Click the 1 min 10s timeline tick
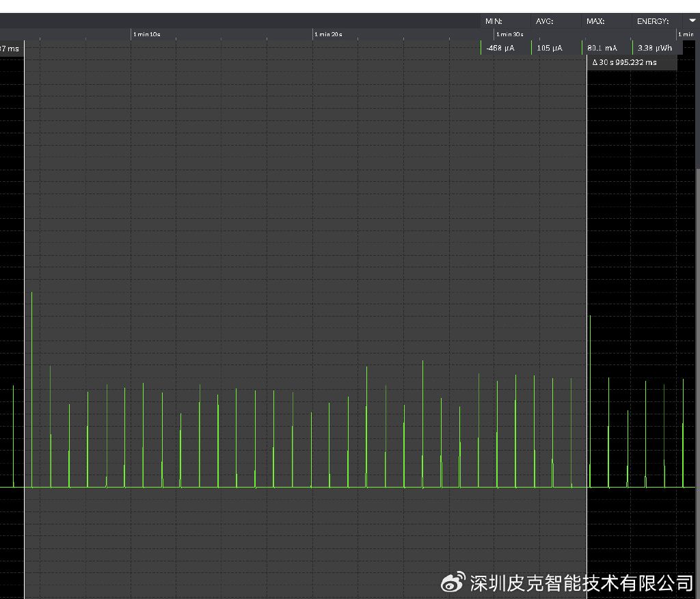The image size is (700, 599). pos(147,34)
